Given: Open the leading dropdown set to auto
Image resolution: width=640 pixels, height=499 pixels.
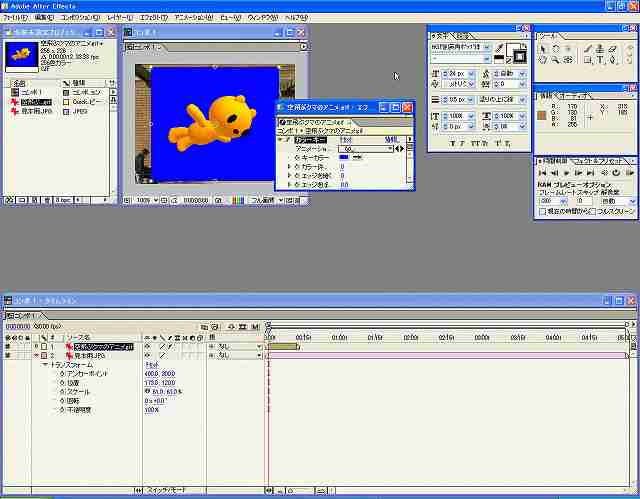Looking at the screenshot, I should (522, 74).
